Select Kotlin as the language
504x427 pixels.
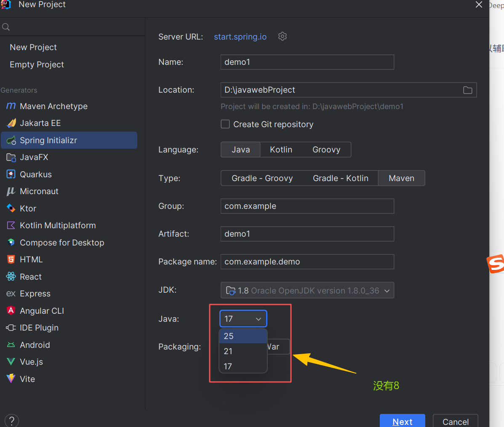[281, 150]
